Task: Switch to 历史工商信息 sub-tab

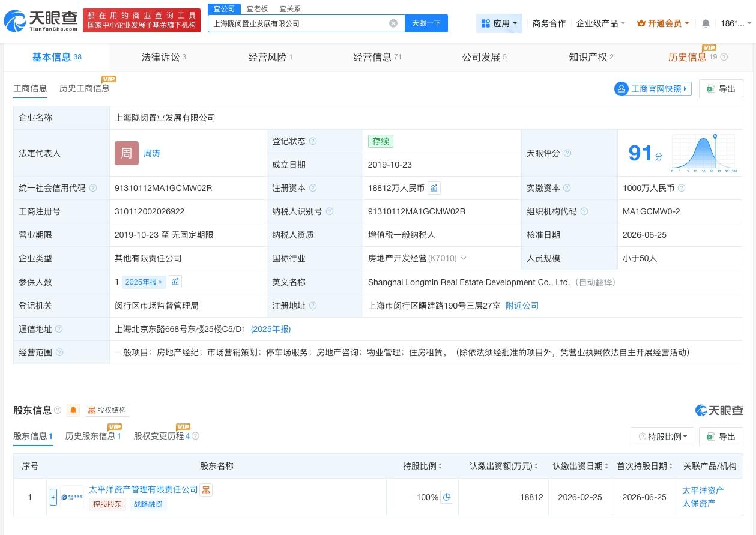Action: coord(85,88)
